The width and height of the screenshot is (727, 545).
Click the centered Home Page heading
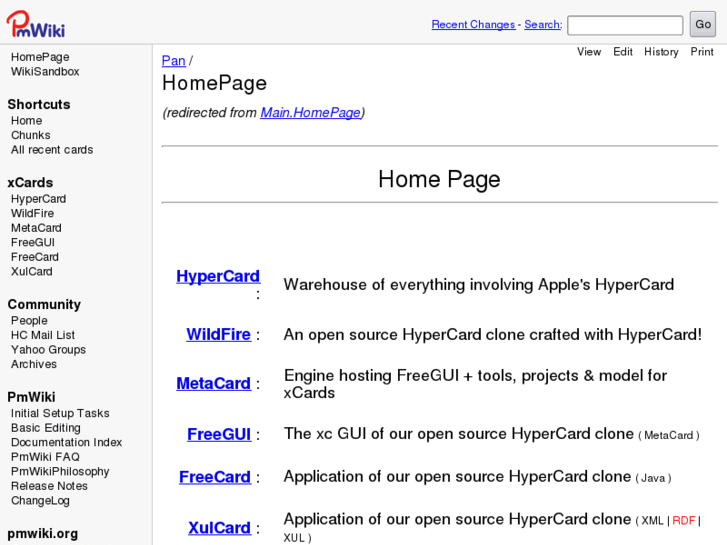[x=439, y=179]
